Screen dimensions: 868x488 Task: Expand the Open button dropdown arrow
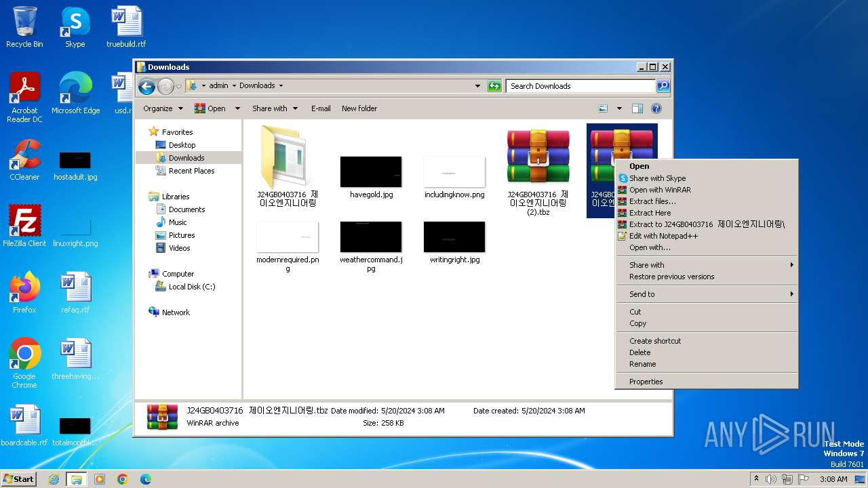point(237,108)
